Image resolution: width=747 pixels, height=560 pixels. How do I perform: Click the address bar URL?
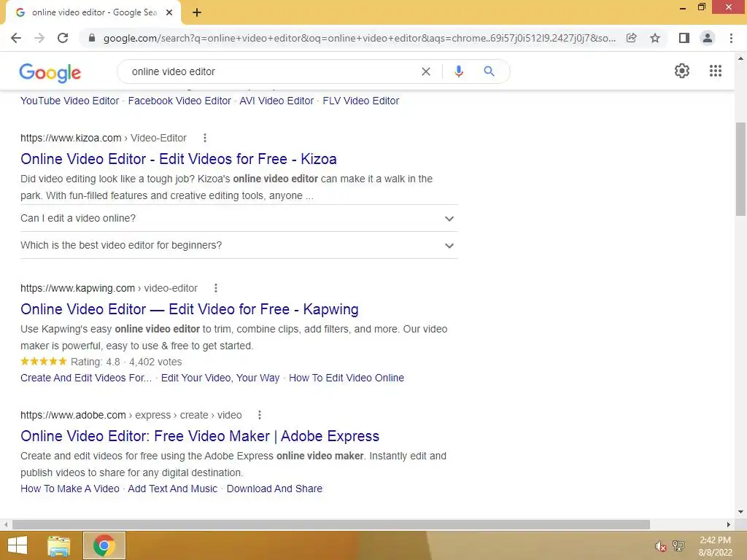[x=360, y=38]
